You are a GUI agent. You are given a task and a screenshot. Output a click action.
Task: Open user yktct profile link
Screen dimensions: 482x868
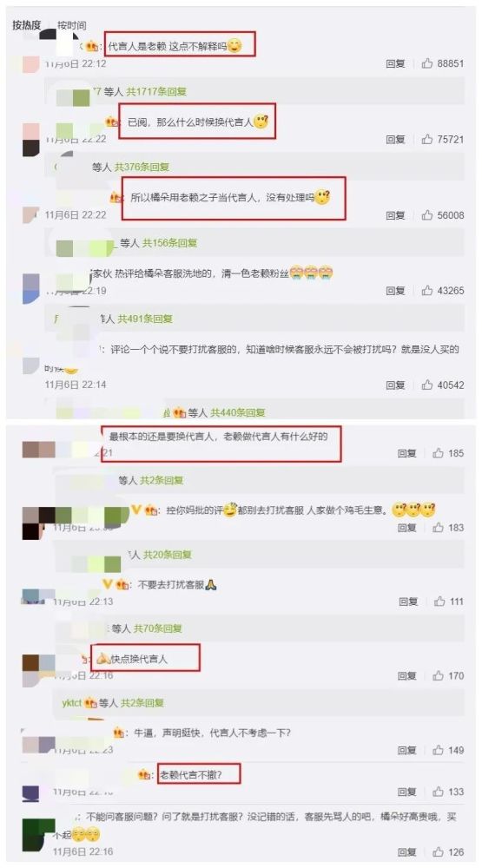[x=72, y=703]
